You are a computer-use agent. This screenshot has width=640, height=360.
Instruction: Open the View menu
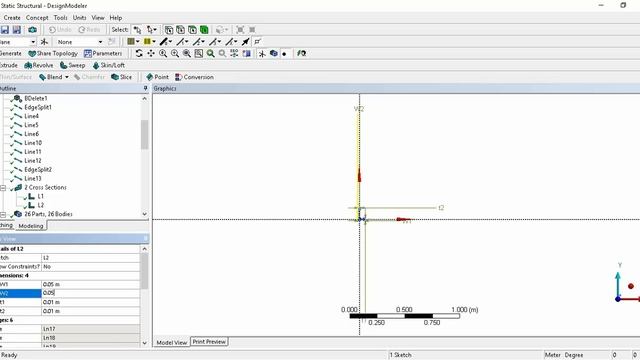point(98,18)
